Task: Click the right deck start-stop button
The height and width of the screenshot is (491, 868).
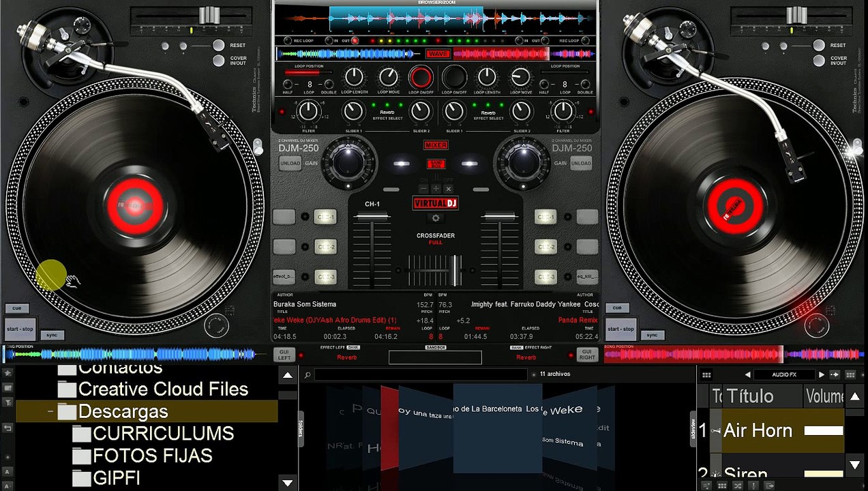Action: (x=620, y=329)
